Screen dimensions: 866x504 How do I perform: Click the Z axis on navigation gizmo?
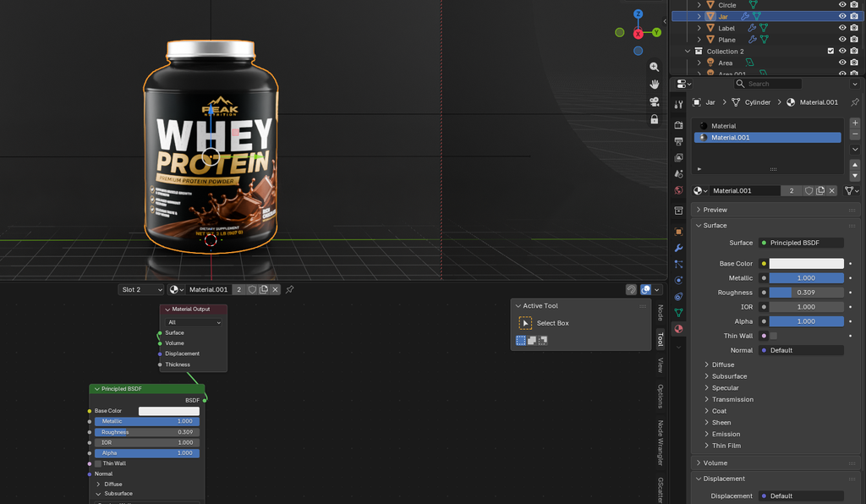click(x=638, y=14)
